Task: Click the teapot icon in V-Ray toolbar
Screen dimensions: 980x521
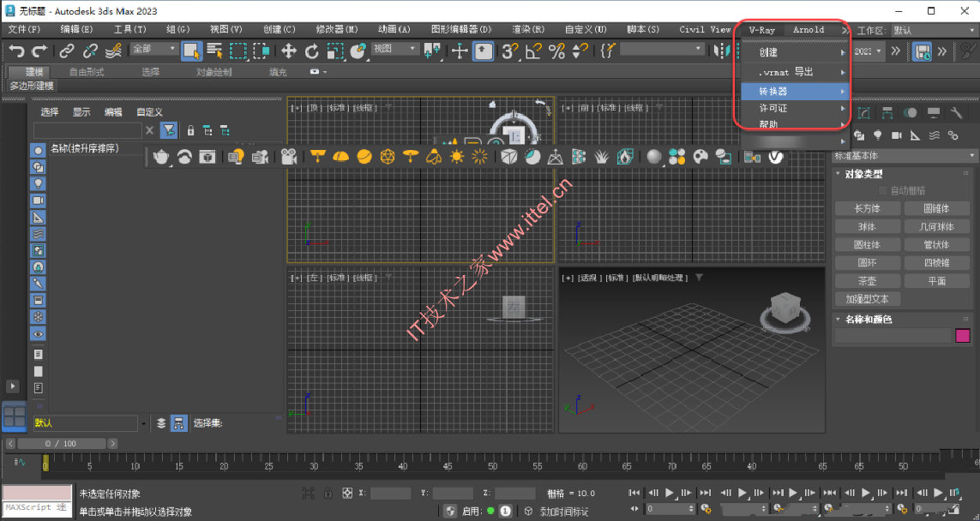Action: point(161,157)
